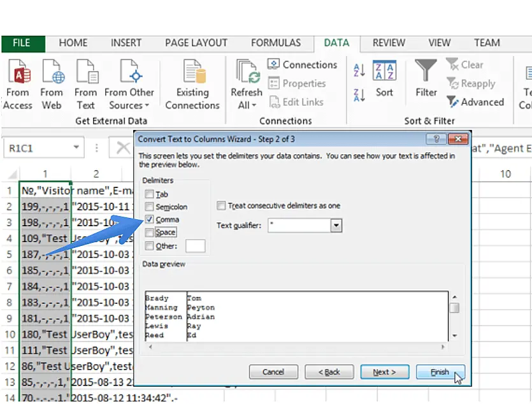The image size is (532, 404).
Task: Check the Semicolon delimiter option
Action: [x=149, y=207]
